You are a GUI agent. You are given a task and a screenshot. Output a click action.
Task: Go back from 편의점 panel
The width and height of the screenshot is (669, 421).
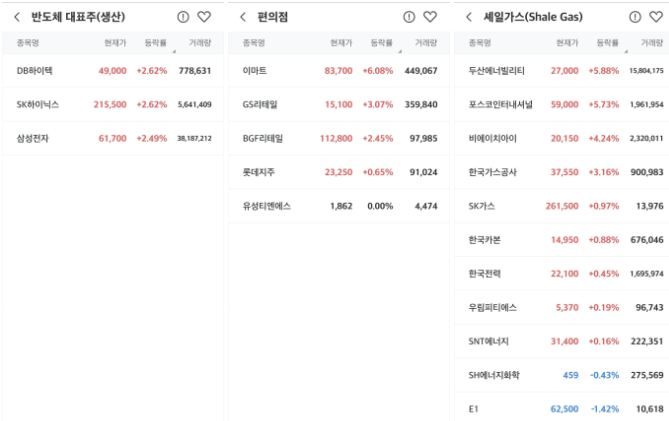(243, 17)
